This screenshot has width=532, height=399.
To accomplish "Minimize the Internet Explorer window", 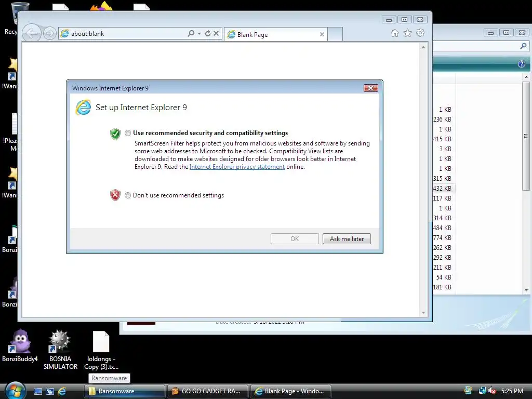I will [389, 20].
